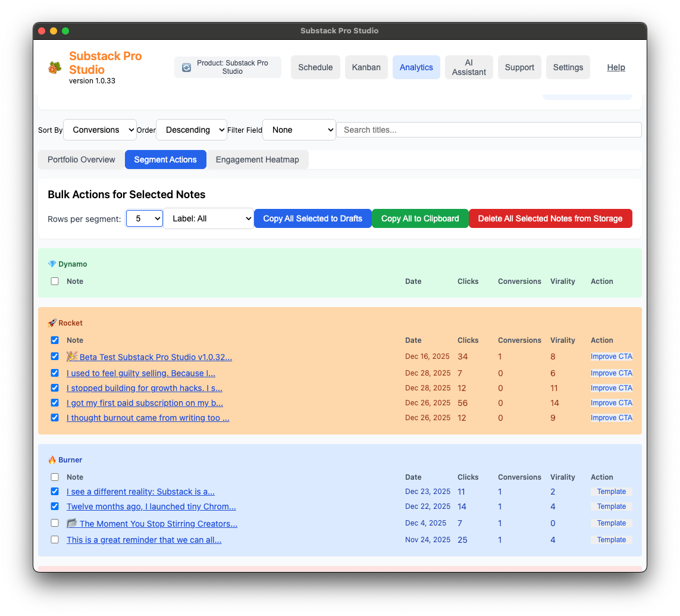Switch to the Portfolio Overview tab
The width and height of the screenshot is (680, 616).
[81, 160]
